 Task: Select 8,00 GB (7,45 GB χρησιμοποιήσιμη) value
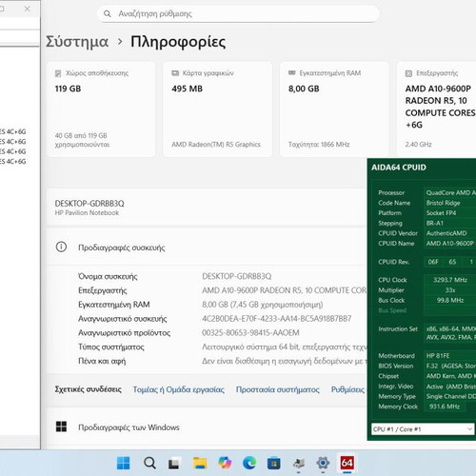pyautogui.click(x=263, y=305)
